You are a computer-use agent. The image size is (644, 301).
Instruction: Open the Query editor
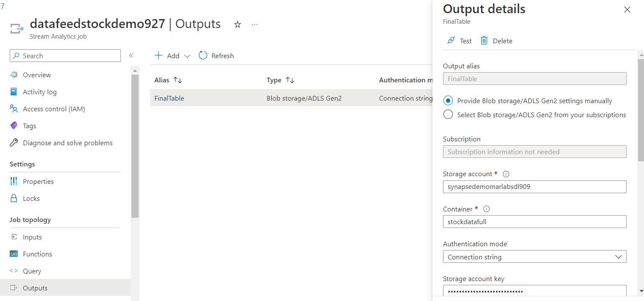pos(33,271)
